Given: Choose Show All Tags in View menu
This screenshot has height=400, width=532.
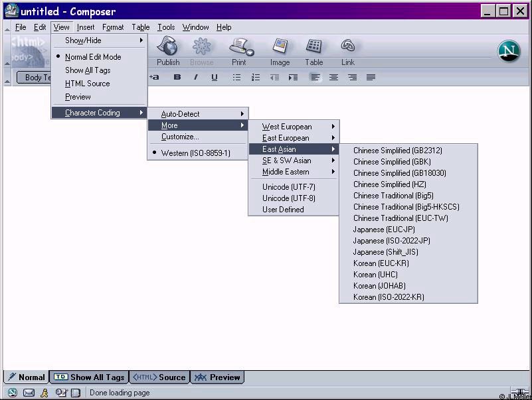Looking at the screenshot, I should tap(100, 70).
